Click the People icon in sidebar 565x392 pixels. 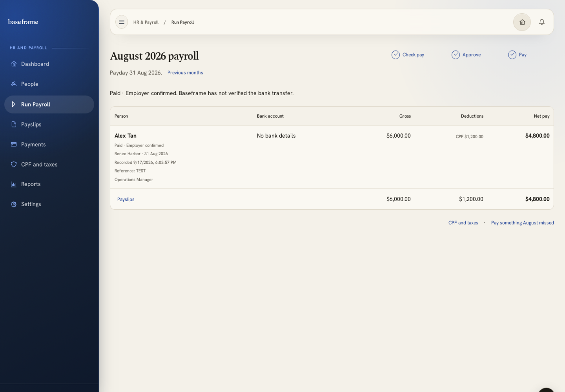coord(14,84)
